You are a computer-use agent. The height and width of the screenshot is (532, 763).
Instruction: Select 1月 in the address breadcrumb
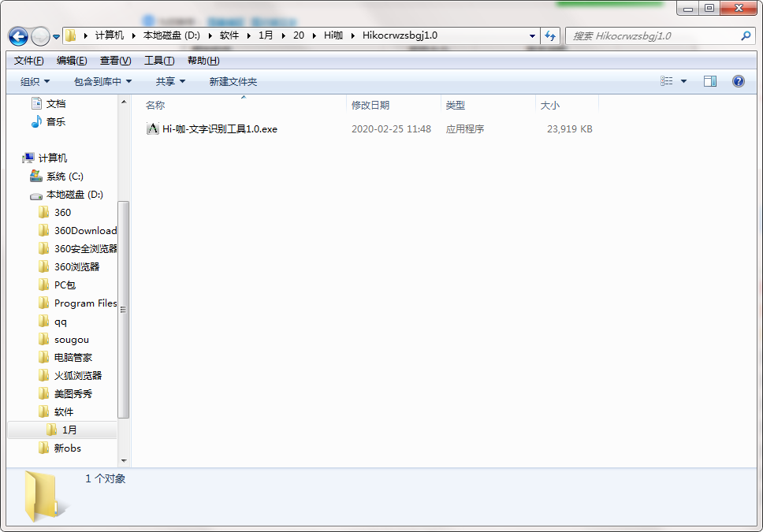pyautogui.click(x=266, y=35)
